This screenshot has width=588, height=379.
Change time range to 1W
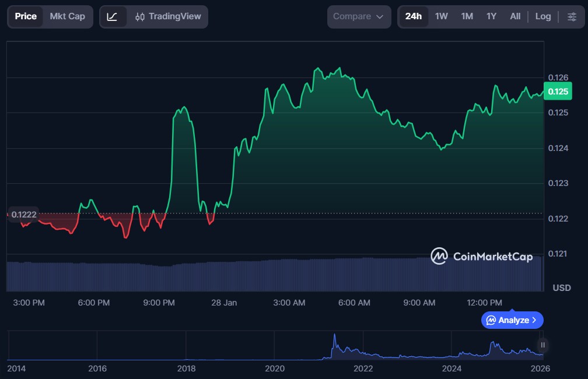pos(442,16)
